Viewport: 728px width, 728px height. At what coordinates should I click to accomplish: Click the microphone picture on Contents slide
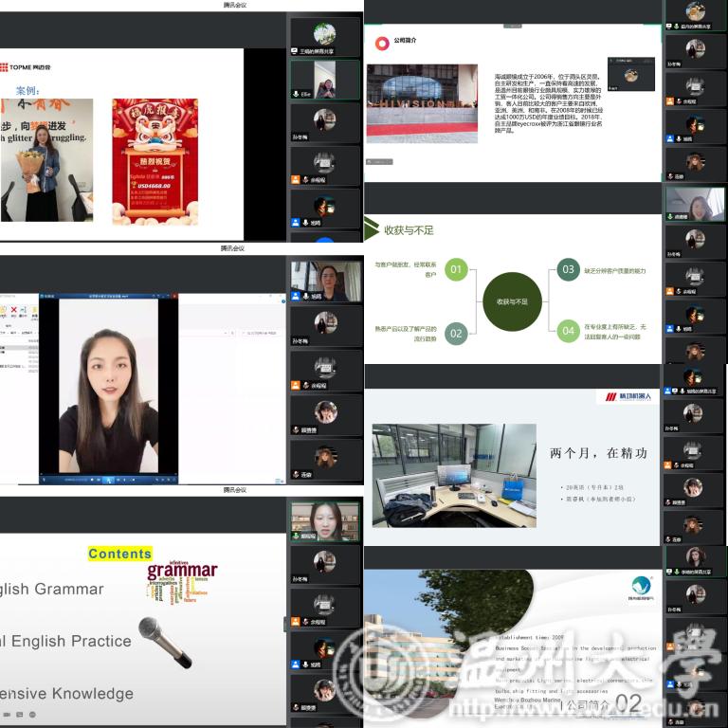point(165,643)
